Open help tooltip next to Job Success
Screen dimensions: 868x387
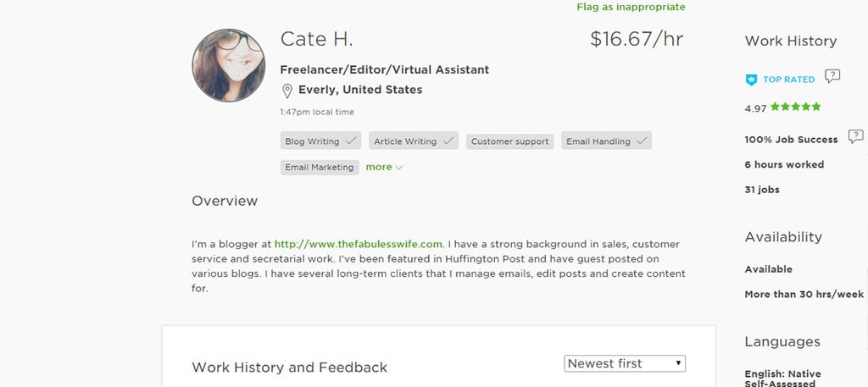pos(855,136)
